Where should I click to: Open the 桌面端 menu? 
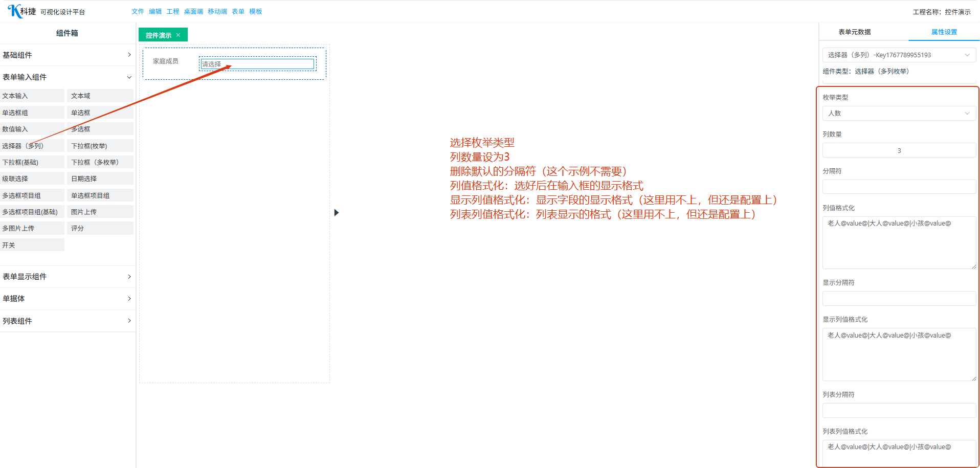[x=193, y=11]
